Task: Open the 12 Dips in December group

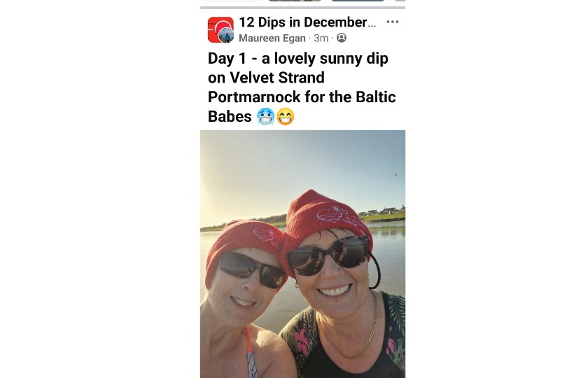Action: [x=307, y=22]
